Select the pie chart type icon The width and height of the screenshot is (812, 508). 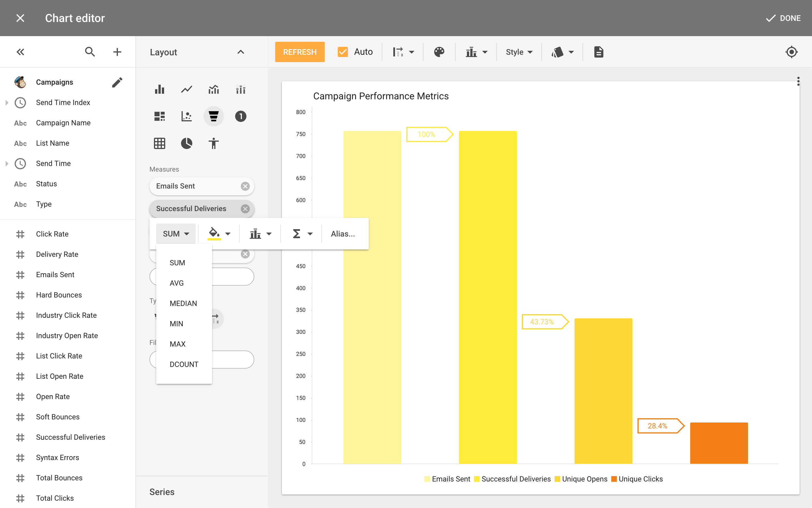(x=187, y=143)
